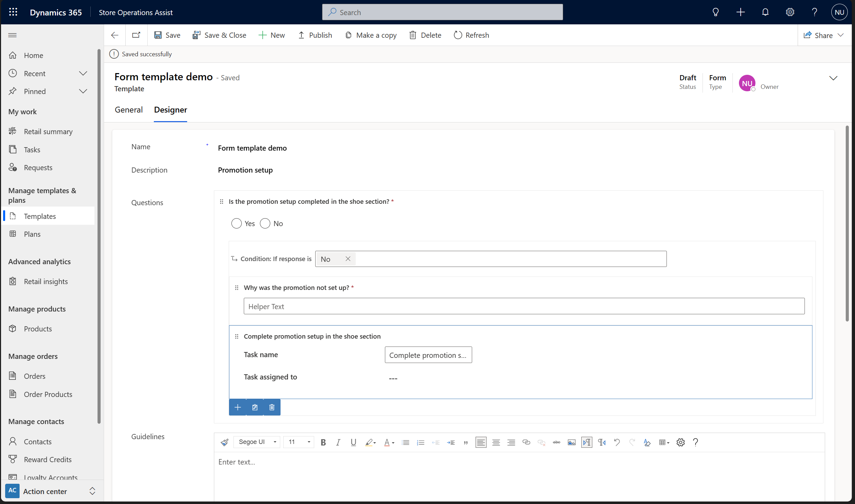Click the Bold formatting icon
This screenshot has height=504, width=855.
pos(323,442)
